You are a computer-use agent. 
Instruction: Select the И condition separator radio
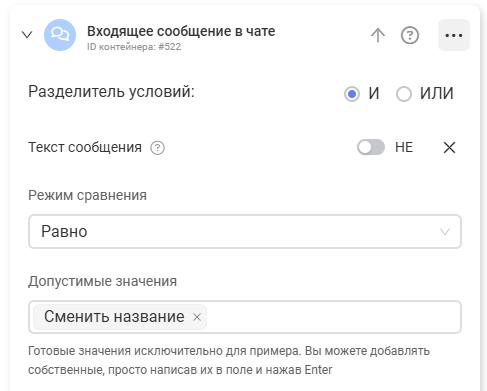pyautogui.click(x=352, y=94)
